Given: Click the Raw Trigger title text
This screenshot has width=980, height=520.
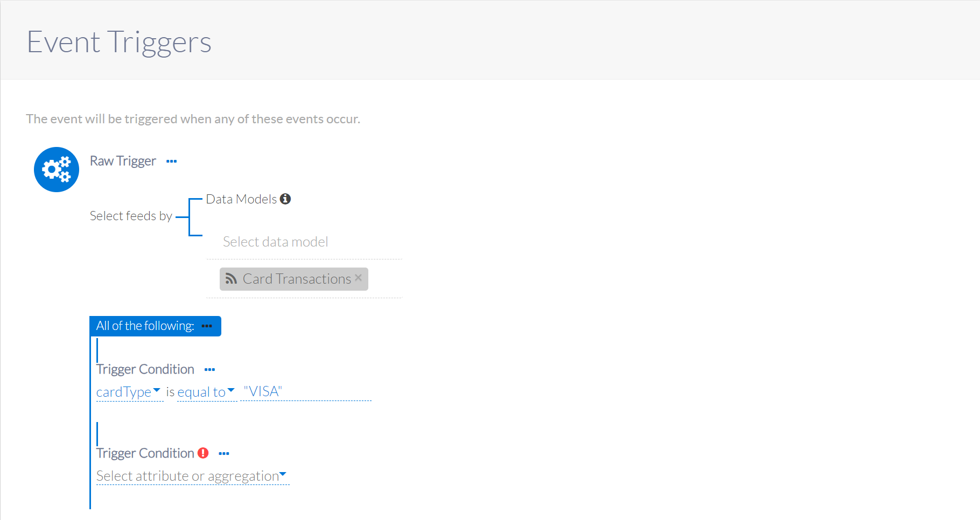Looking at the screenshot, I should [x=123, y=161].
